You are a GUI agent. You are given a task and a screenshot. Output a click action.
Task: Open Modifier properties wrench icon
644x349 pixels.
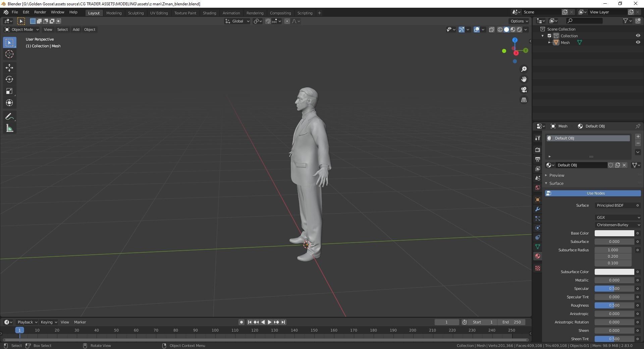click(x=538, y=209)
